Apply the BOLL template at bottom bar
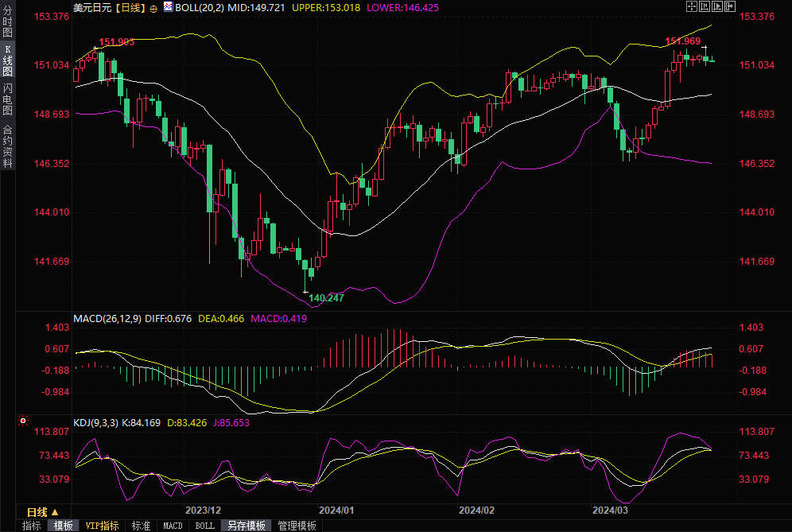Screen dimensions: 792x532 (x=204, y=526)
